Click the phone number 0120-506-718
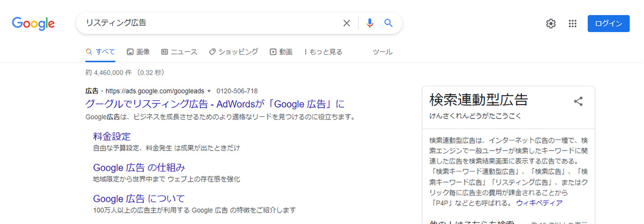This screenshot has height=224, width=644. pyautogui.click(x=237, y=91)
